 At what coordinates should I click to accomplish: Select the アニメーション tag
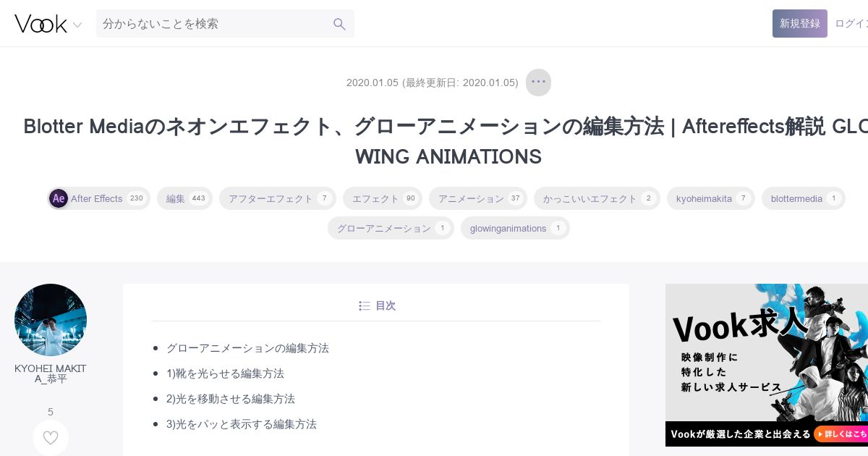(x=478, y=198)
